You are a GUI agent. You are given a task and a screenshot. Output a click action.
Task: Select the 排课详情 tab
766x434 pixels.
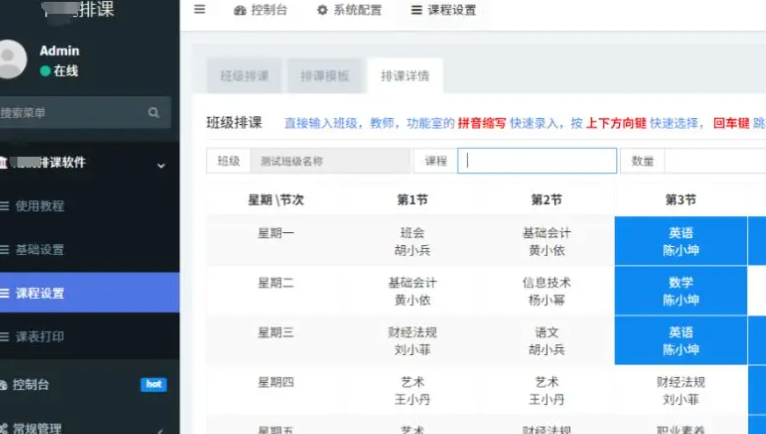pos(405,76)
